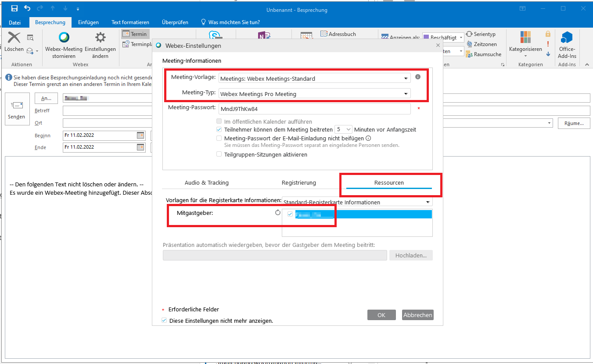
Task: Close the Webex-Einstellungen dialog
Action: [438, 45]
